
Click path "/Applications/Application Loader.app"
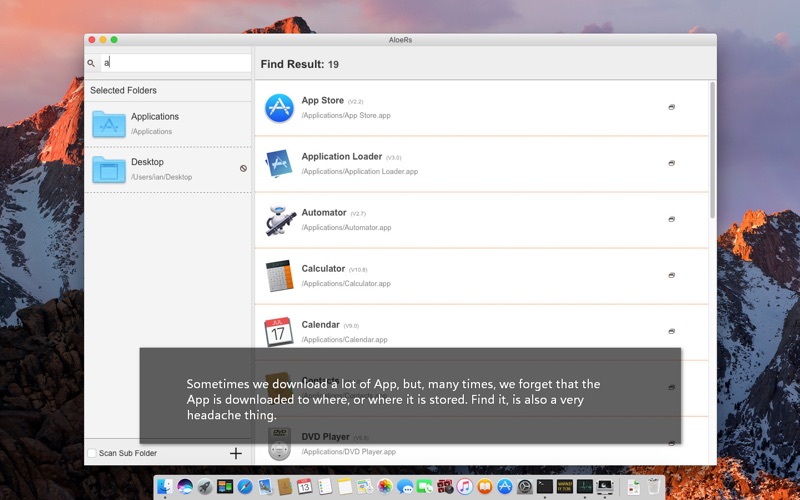360,172
